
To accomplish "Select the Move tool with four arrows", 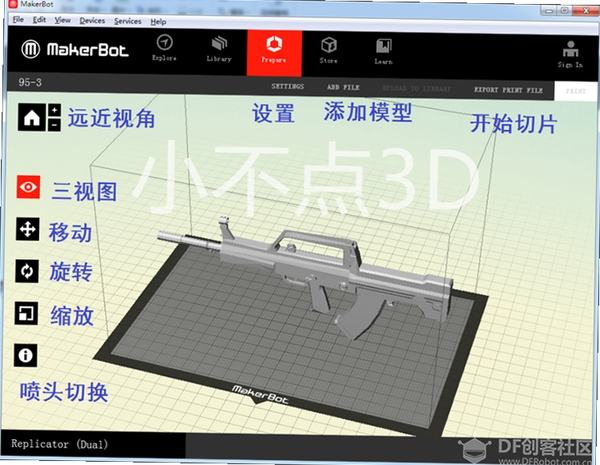I will (x=28, y=229).
